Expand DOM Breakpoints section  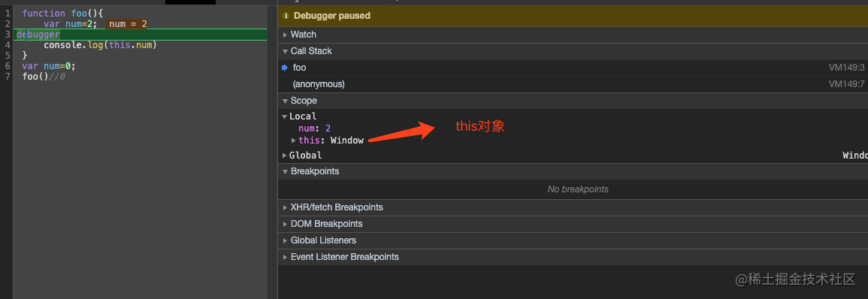pos(286,224)
